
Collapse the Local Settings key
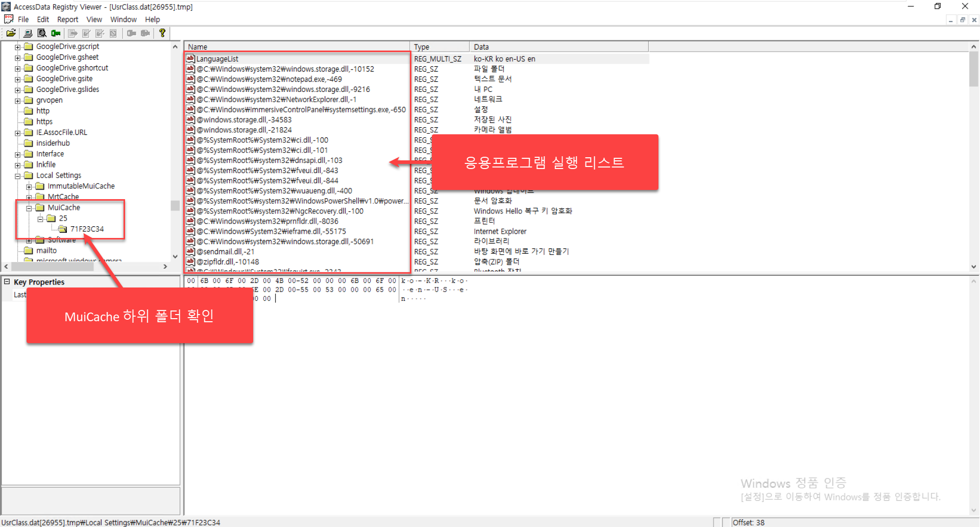coord(18,176)
